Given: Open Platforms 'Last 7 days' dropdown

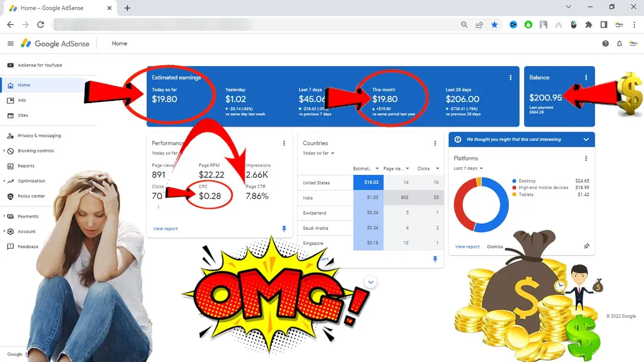Looking at the screenshot, I should click(x=468, y=168).
